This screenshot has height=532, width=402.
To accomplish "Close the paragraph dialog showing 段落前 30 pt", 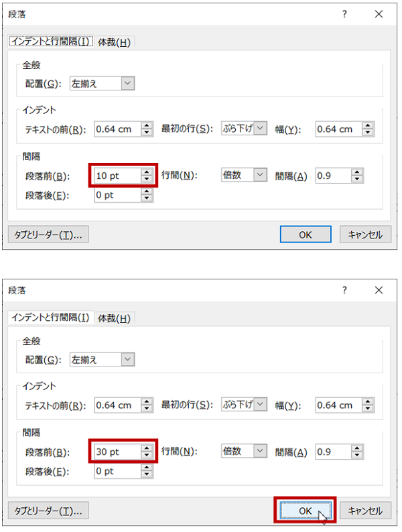I will [379, 290].
